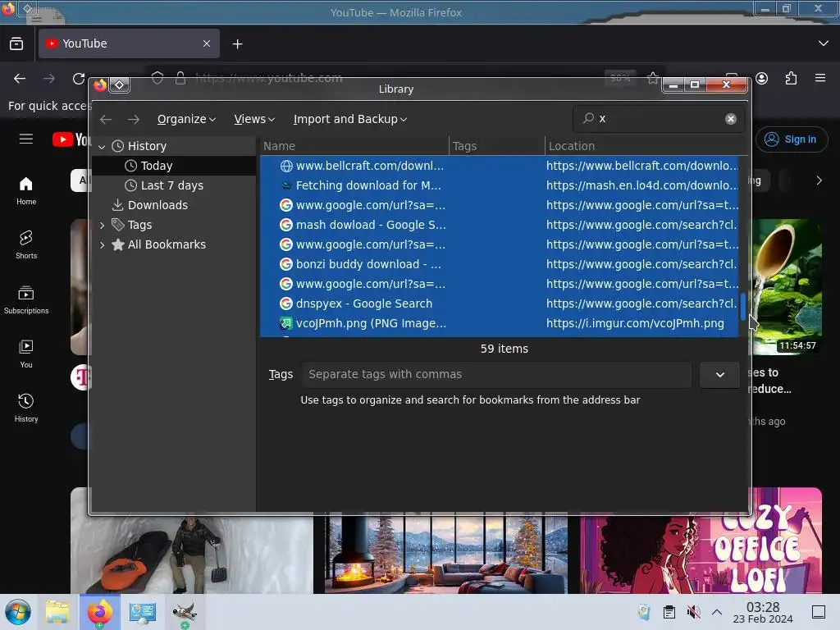This screenshot has width=840, height=630.
Task: Click the Firefox View icon in tab bar
Action: pyautogui.click(x=16, y=43)
